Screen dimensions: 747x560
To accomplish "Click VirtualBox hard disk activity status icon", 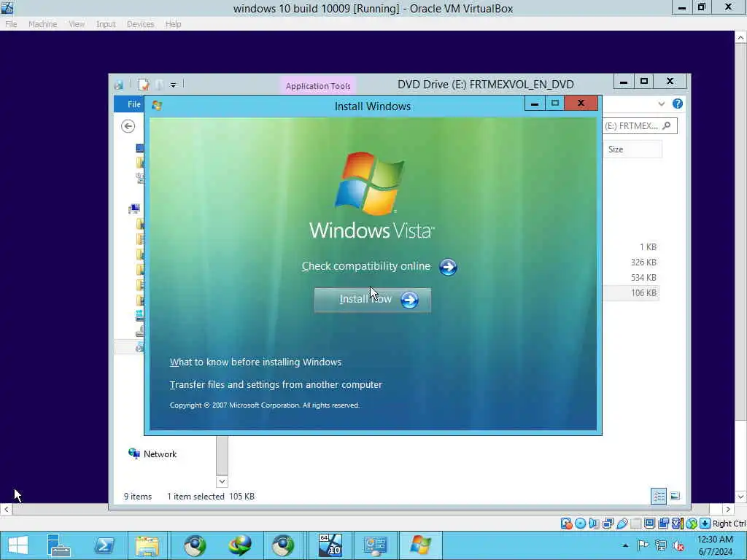I will tap(566, 524).
